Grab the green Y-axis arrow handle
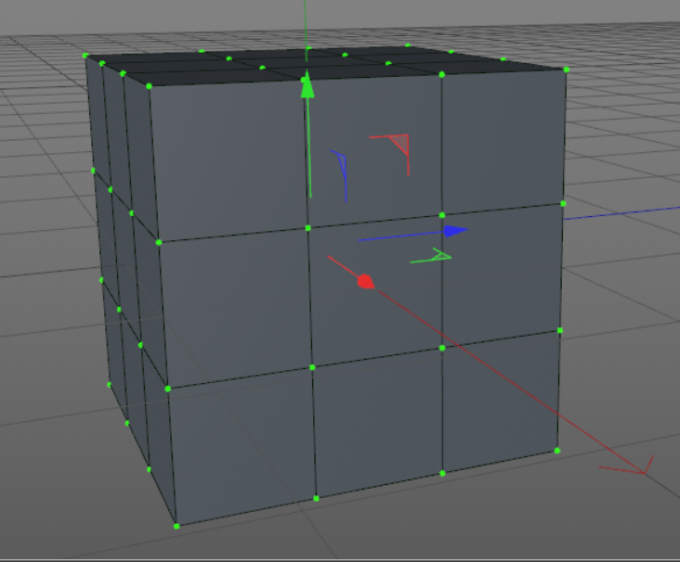 click(307, 85)
